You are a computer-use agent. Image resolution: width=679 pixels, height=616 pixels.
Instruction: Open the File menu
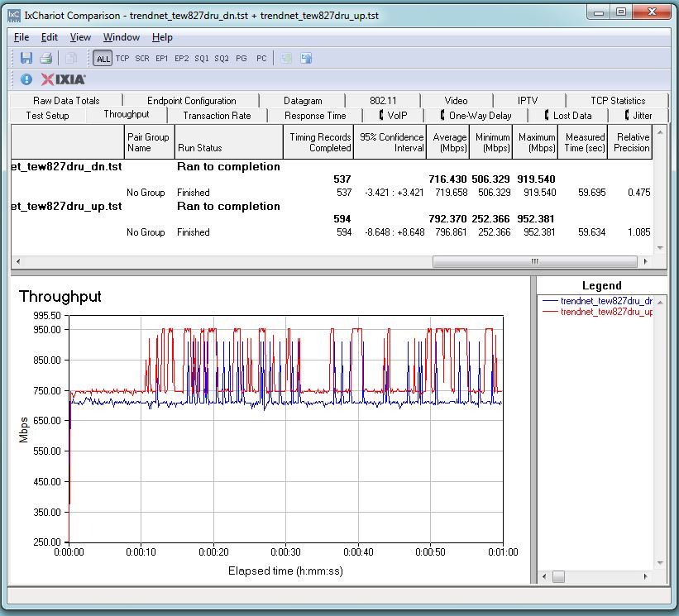tap(22, 37)
